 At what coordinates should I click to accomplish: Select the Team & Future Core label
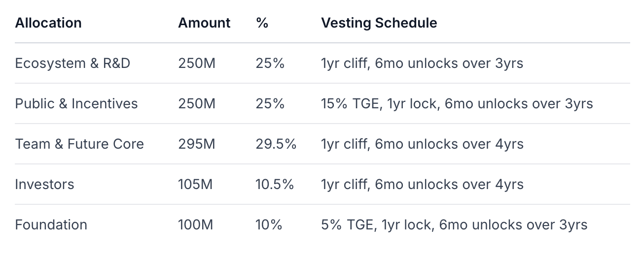point(79,144)
